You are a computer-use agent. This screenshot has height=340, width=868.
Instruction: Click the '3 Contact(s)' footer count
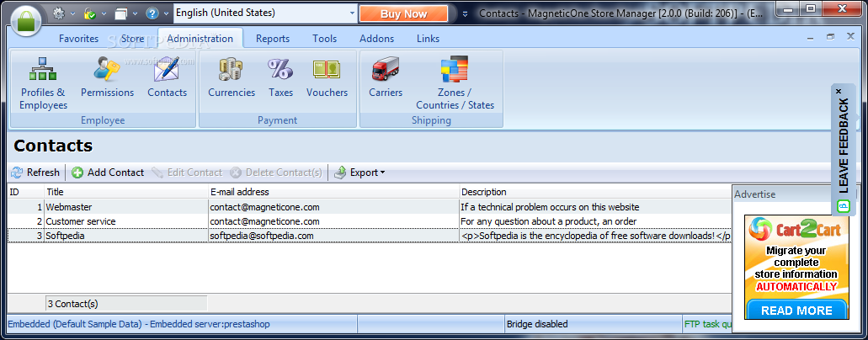coord(126,304)
